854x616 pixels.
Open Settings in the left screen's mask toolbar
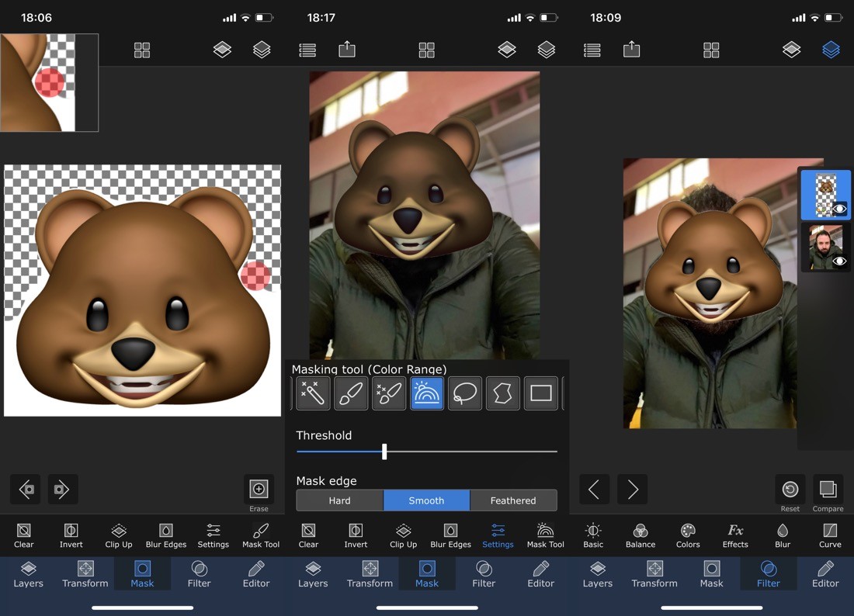click(x=213, y=535)
